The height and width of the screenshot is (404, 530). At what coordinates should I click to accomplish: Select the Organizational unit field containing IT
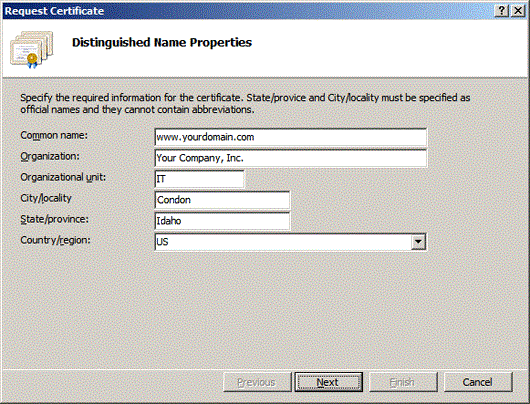tap(199, 179)
